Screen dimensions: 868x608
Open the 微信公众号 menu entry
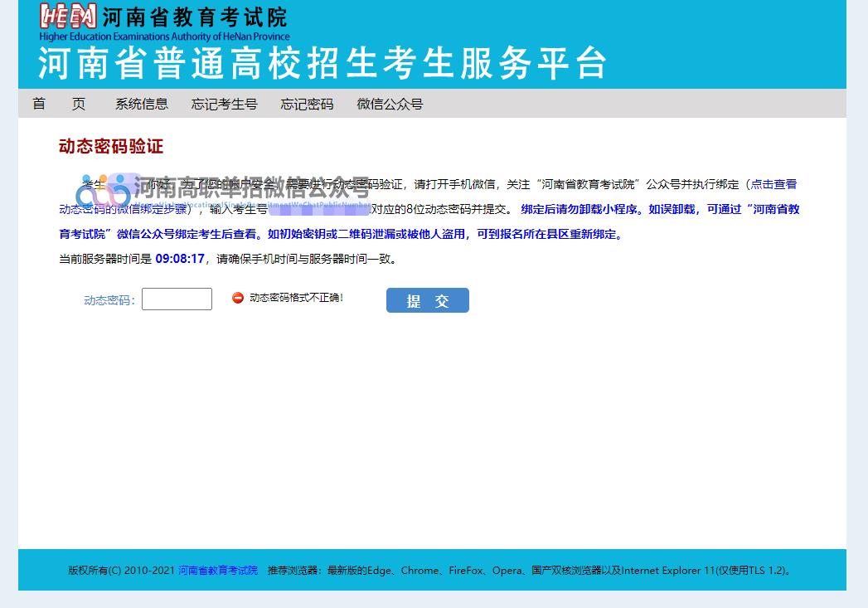390,104
